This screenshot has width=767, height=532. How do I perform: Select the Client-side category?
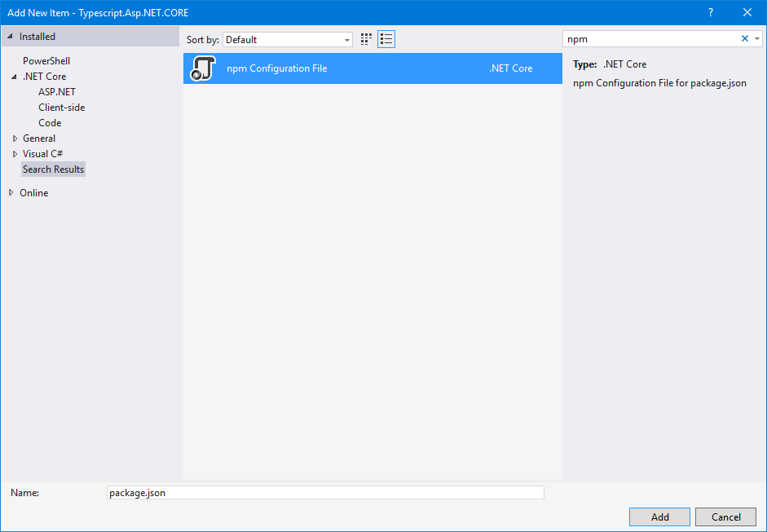coord(62,108)
